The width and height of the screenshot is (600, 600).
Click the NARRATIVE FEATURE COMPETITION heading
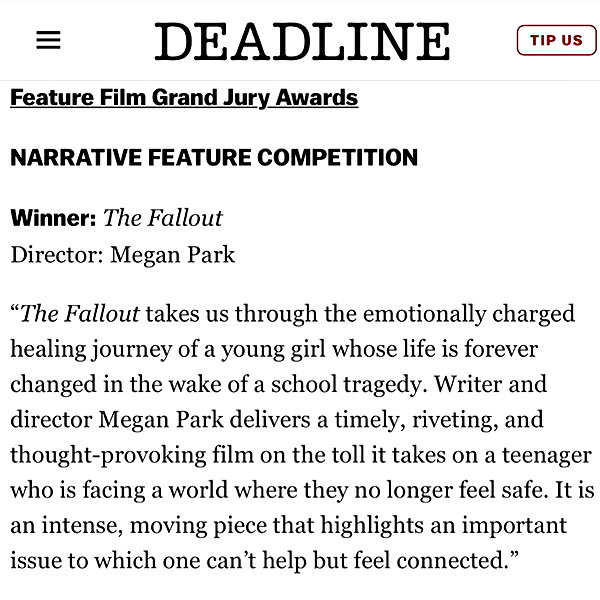click(x=214, y=157)
